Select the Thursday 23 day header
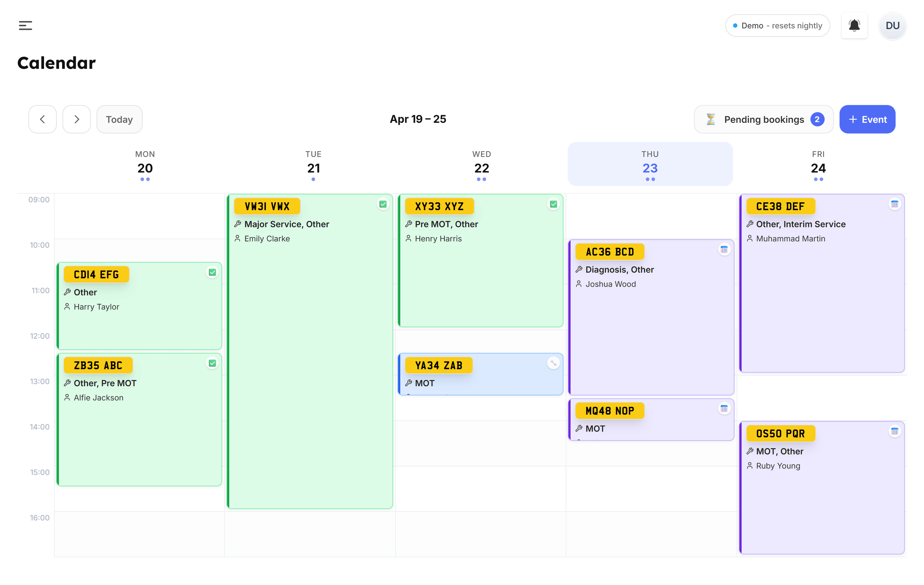This screenshot has width=924, height=585. click(x=650, y=164)
